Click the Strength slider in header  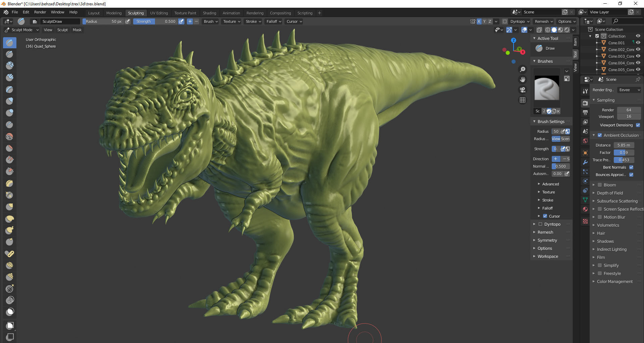[155, 21]
